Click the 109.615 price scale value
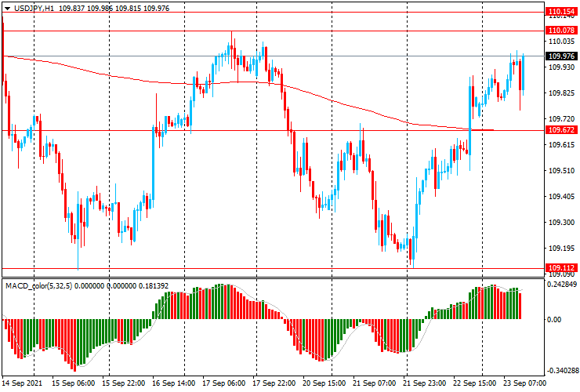Image resolution: width=580 pixels, height=392 pixels. (x=561, y=145)
